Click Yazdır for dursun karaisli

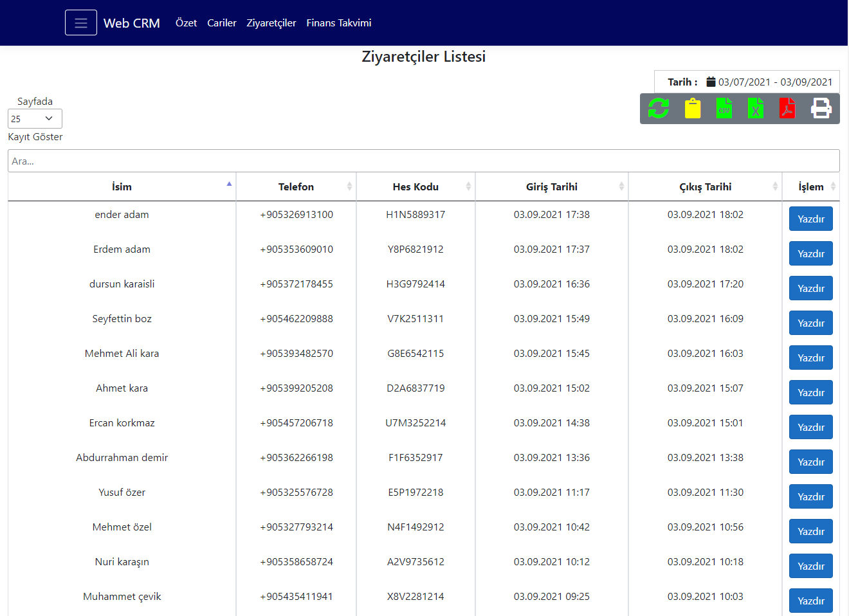[811, 288]
